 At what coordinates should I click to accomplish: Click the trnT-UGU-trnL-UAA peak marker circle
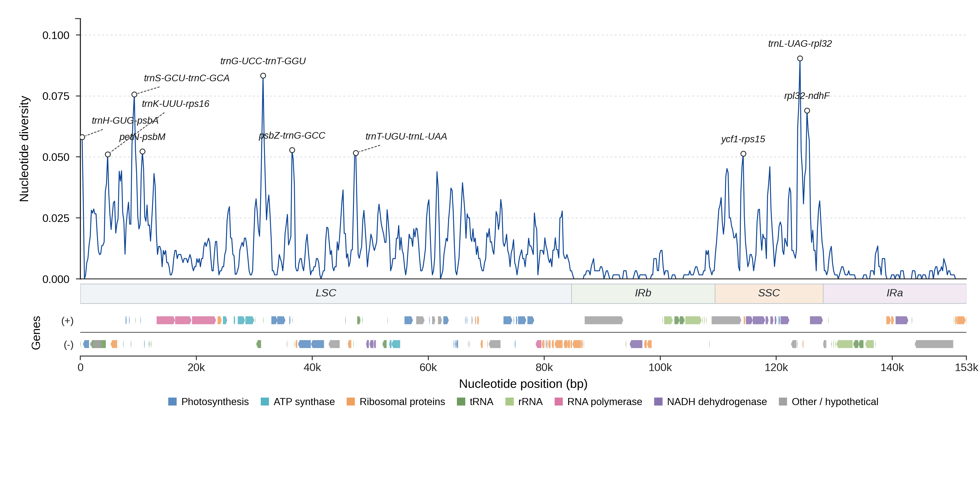tap(356, 153)
